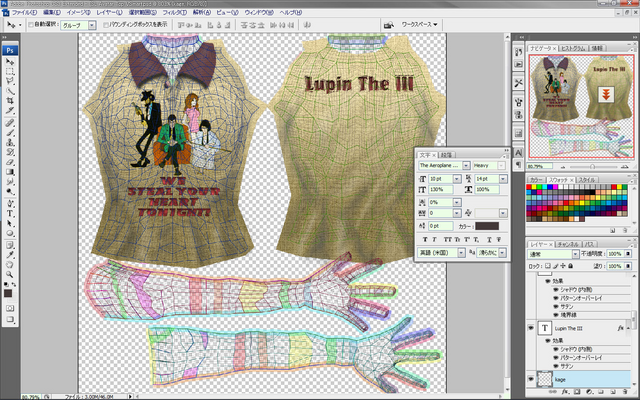Select the Eraser tool
Screen dimensions: 640x400
click(10, 162)
